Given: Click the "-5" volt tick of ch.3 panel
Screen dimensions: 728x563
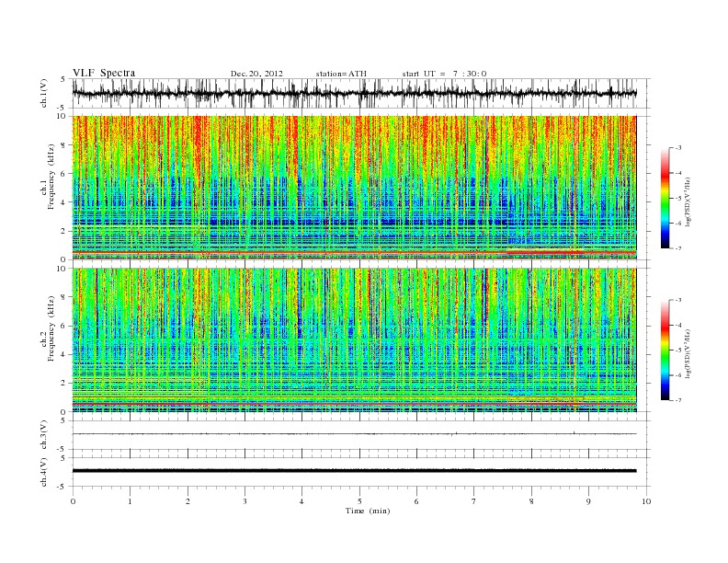Looking at the screenshot, I should 62,449.
